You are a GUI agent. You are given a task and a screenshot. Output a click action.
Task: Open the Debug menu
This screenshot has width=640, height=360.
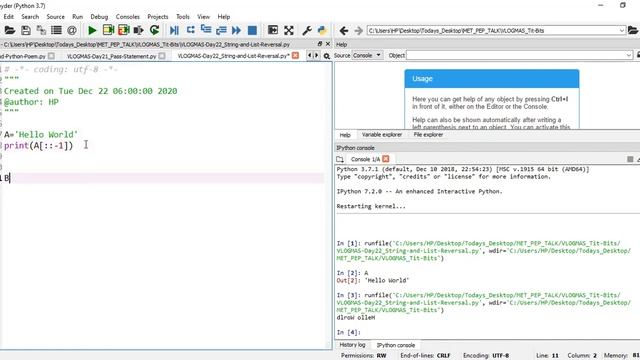(x=99, y=17)
